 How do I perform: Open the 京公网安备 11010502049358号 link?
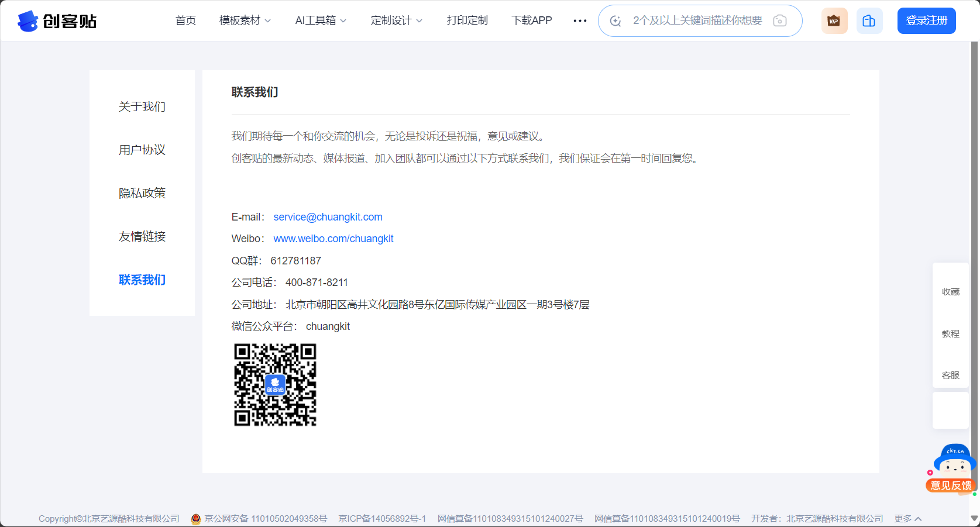point(265,519)
